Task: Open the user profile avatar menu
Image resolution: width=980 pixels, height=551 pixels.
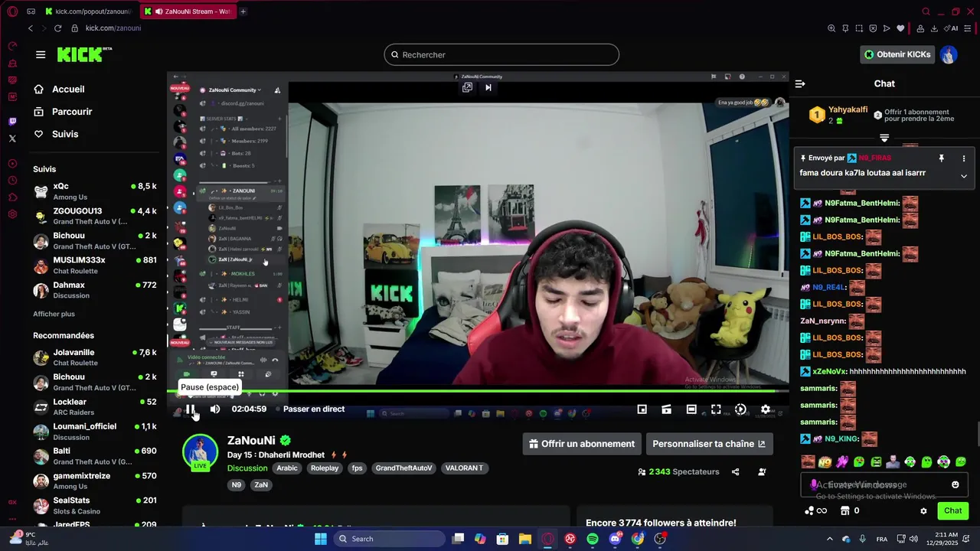Action: (x=949, y=54)
